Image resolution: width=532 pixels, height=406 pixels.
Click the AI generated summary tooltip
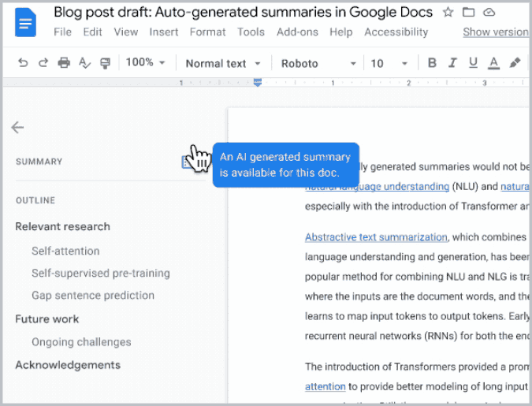(x=285, y=165)
